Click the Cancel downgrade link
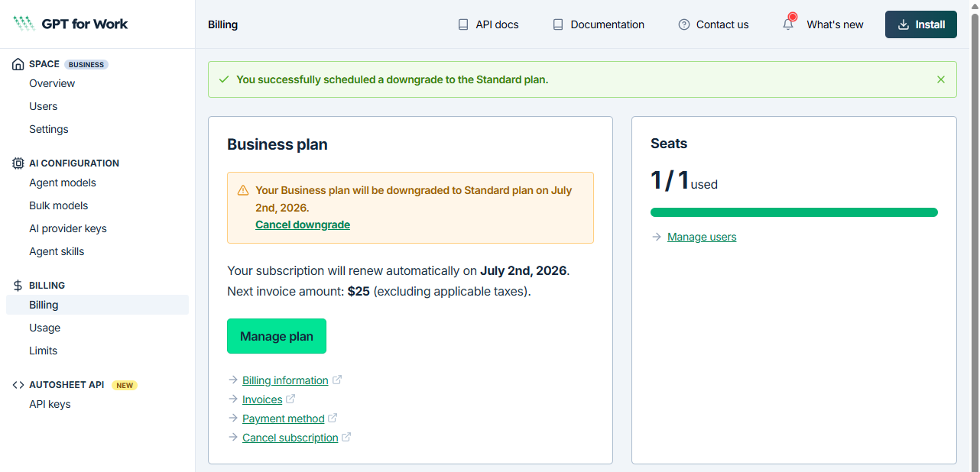The image size is (980, 472). [x=303, y=225]
